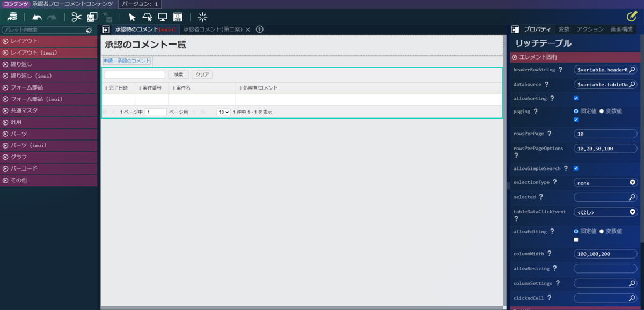Select 固定値 radio for allowEditing

[x=576, y=231]
